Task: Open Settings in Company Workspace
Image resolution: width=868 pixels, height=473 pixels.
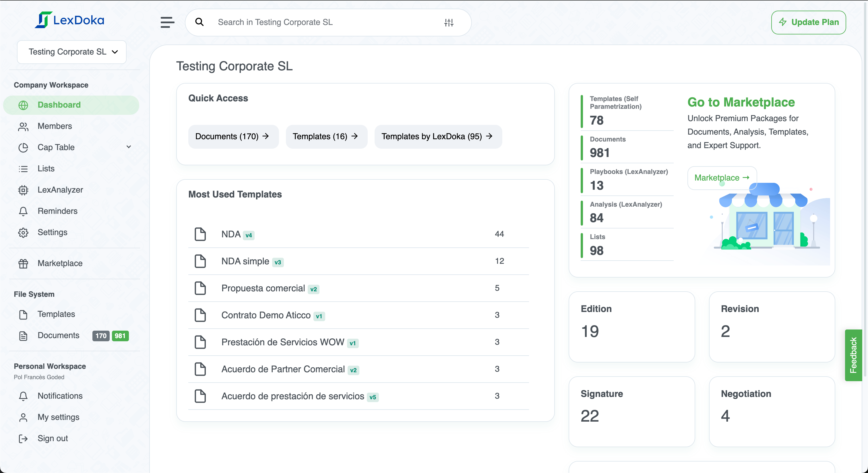Action: tap(52, 232)
